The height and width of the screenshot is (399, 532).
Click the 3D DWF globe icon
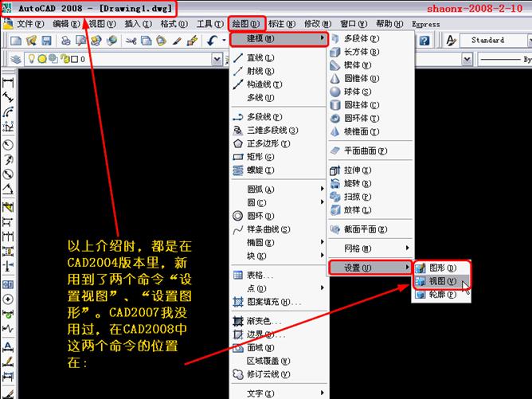[x=111, y=41]
